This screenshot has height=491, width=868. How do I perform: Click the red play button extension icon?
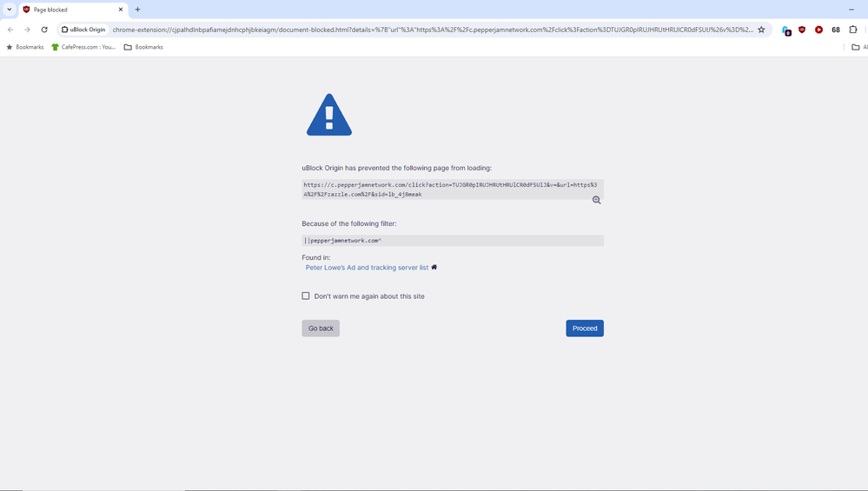point(818,30)
